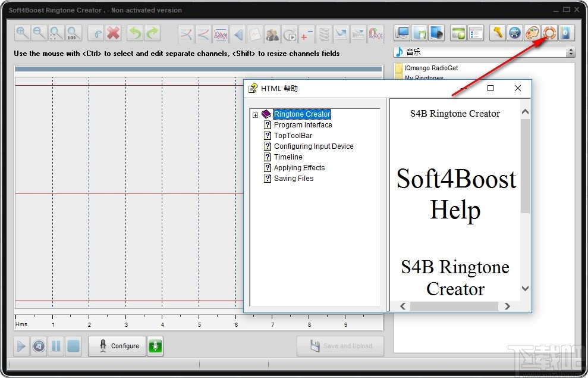Select the Applying Effects help topic
The image size is (588, 378).
(299, 167)
